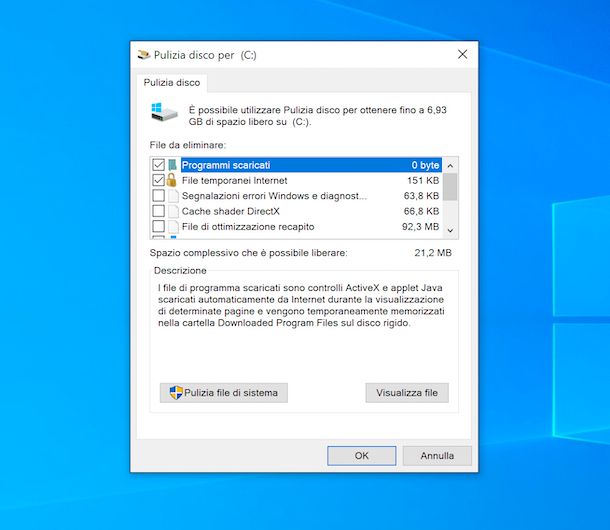Viewport: 610px width, 530px height.
Task: Enable File di ottimizzazione recapito checkbox
Action: point(158,226)
